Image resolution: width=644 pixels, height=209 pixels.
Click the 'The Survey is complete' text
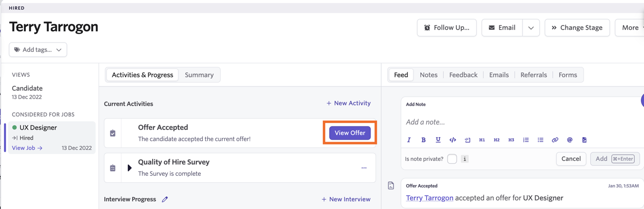(169, 174)
